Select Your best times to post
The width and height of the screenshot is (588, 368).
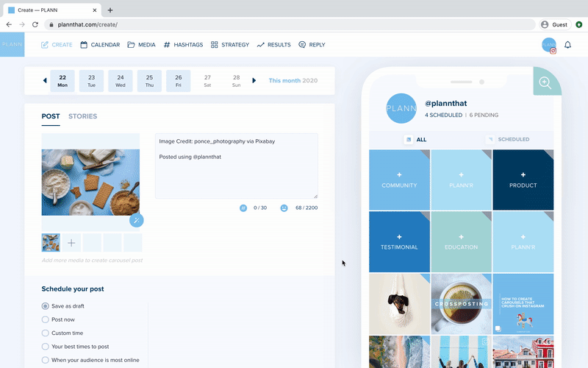(76, 347)
